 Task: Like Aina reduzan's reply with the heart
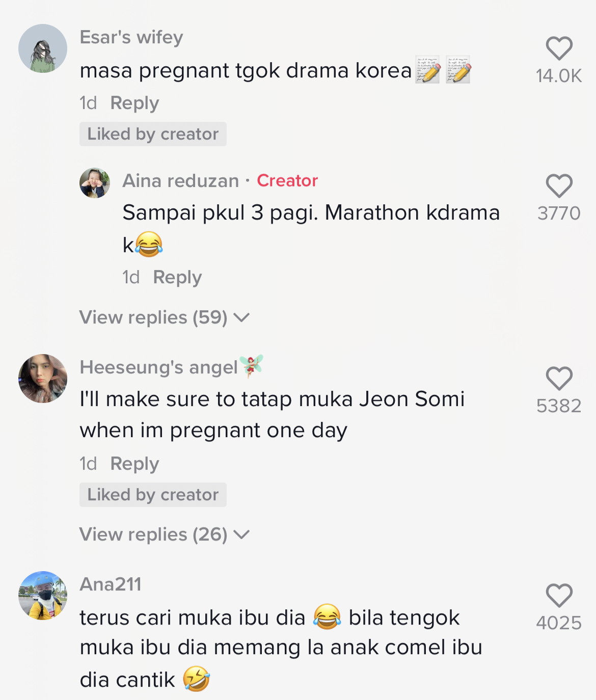[x=559, y=186]
